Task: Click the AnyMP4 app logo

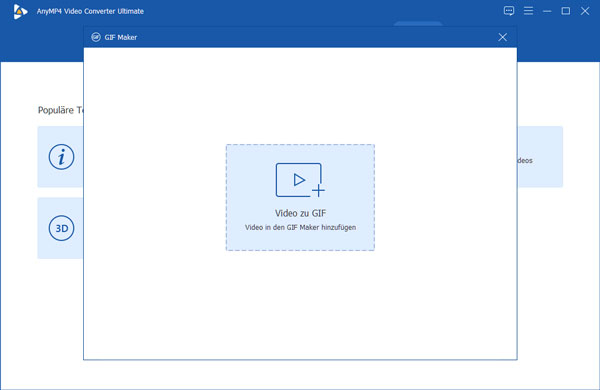Action: (x=20, y=11)
